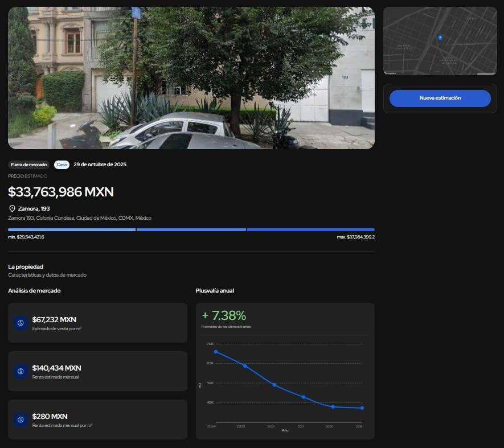
Task: Select the 2023 data point on the chart
Action: [245, 366]
